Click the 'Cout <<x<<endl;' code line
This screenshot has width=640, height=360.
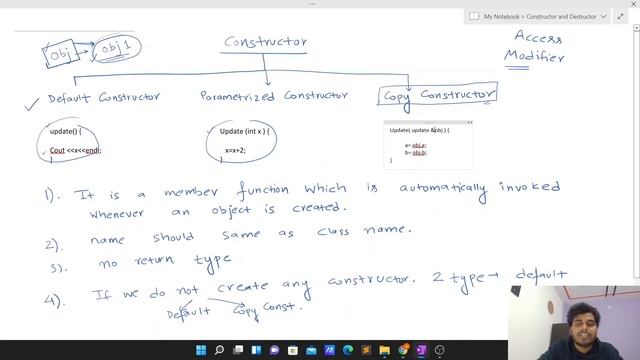coord(75,150)
